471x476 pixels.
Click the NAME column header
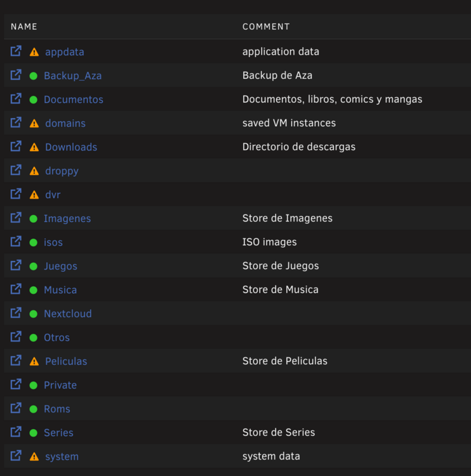[24, 27]
